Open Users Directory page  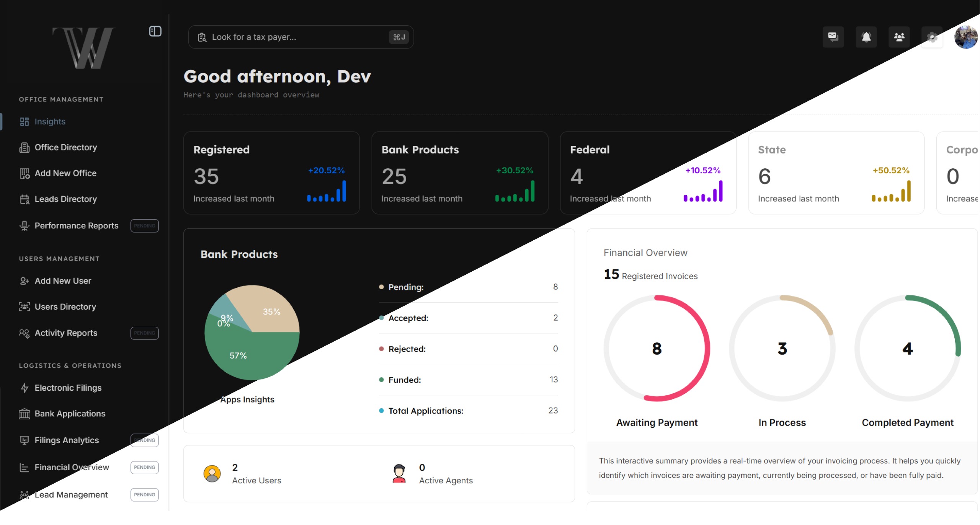tap(65, 307)
